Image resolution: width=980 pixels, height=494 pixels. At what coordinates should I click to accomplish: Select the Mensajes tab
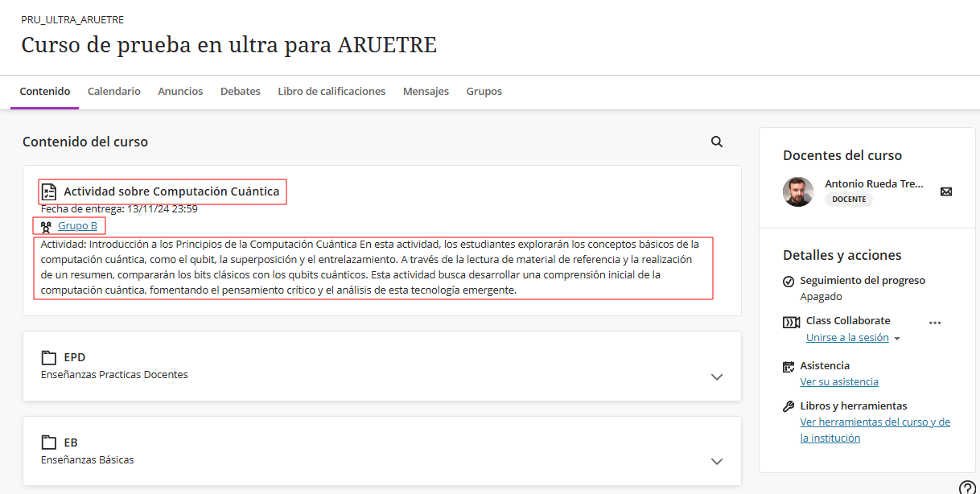click(426, 92)
